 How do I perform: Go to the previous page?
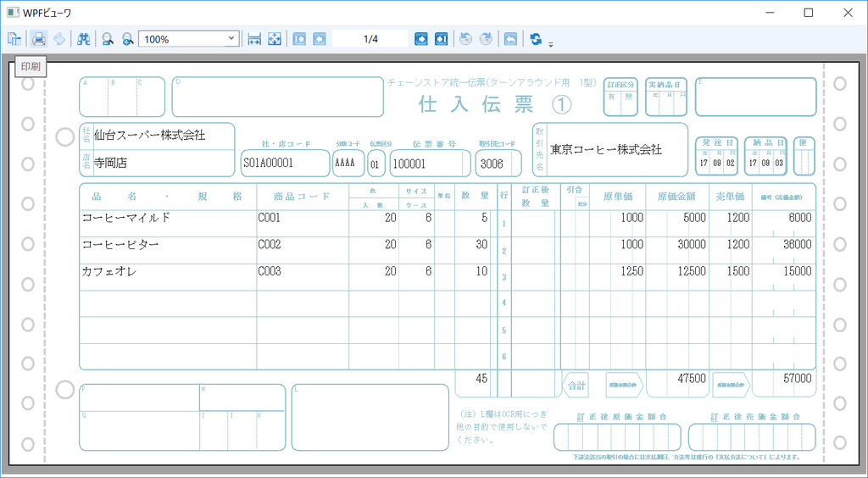click(319, 39)
